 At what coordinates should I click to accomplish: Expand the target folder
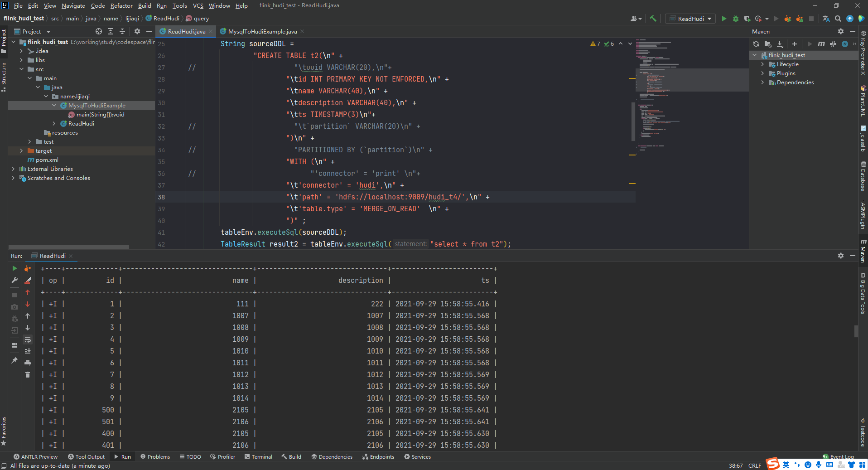(x=21, y=151)
